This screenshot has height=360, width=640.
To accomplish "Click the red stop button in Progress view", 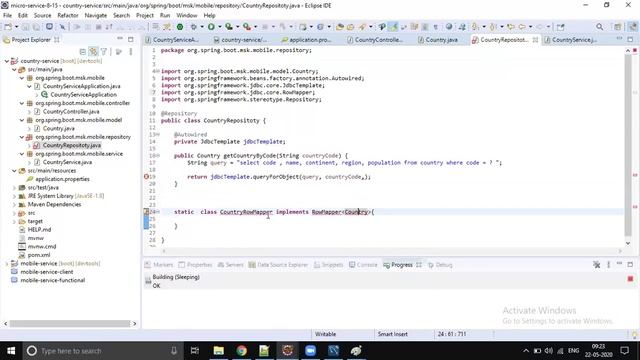I will [630, 279].
